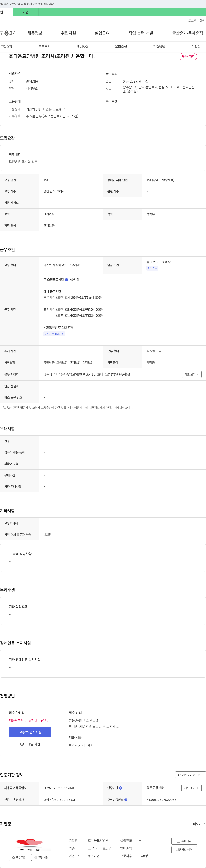
Task: Click 더보기 in 기업정보 section
Action: [199, 824]
